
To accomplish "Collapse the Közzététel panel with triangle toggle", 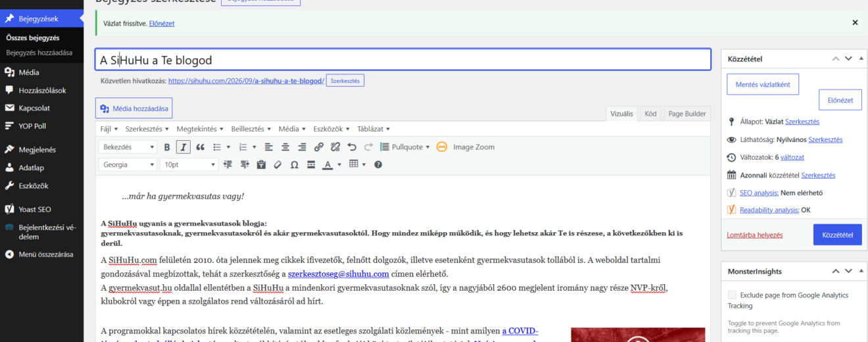I will tap(861, 59).
